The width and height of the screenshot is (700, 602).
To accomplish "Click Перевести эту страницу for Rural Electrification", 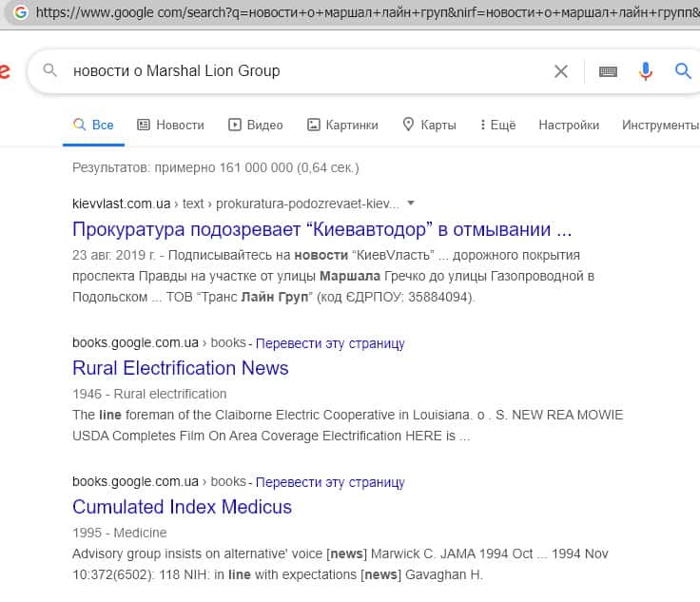I will (x=330, y=343).
